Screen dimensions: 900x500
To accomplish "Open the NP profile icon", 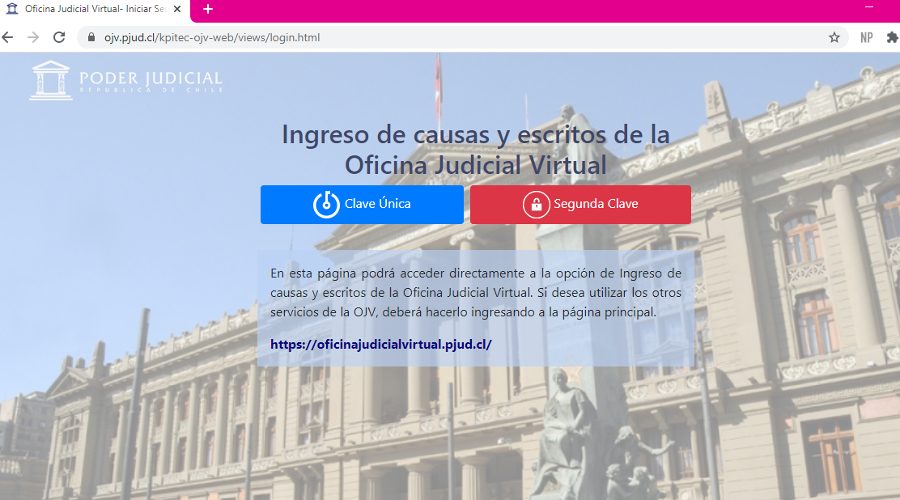I will (x=866, y=37).
